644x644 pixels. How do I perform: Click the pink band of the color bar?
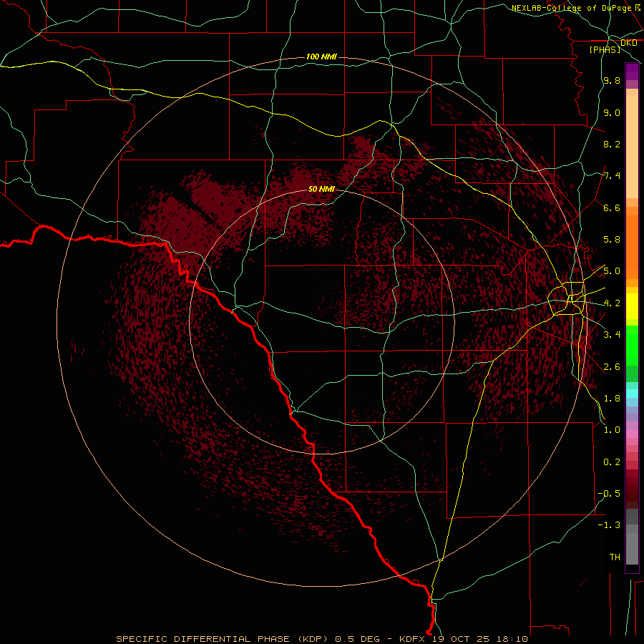632,434
